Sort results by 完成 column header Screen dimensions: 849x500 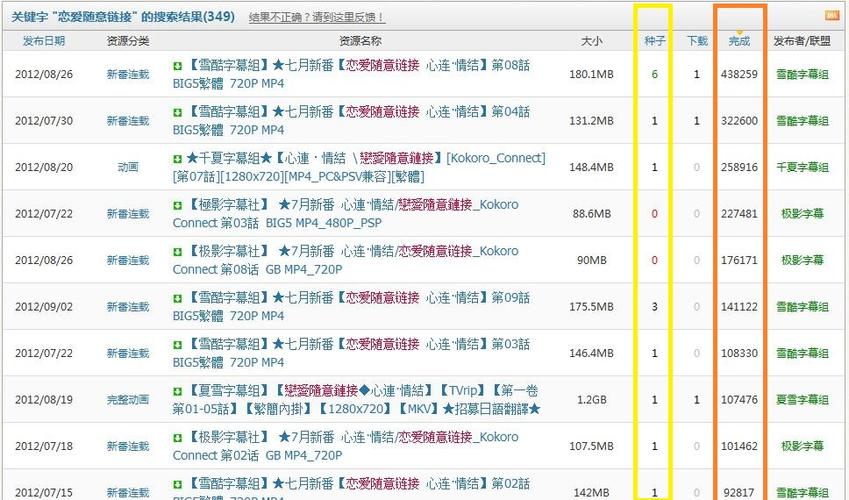point(739,41)
